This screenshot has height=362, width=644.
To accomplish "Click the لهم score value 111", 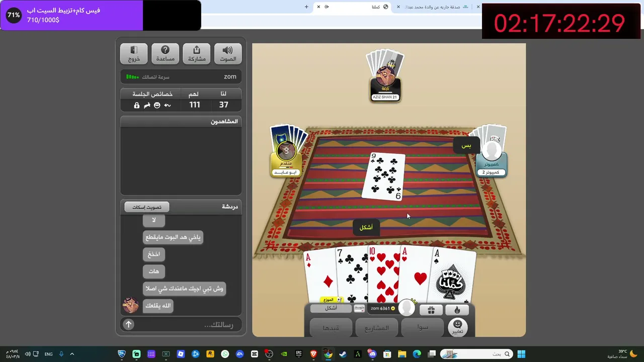I will [x=195, y=105].
